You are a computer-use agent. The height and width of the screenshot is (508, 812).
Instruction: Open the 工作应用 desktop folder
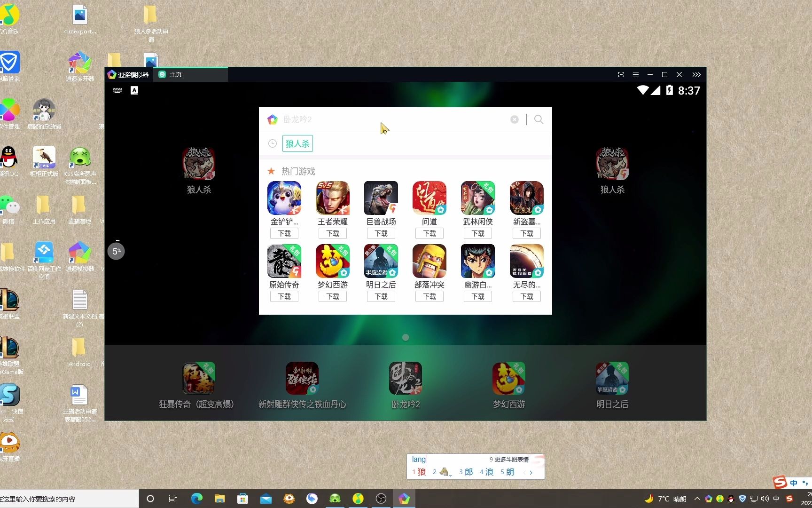(44, 209)
